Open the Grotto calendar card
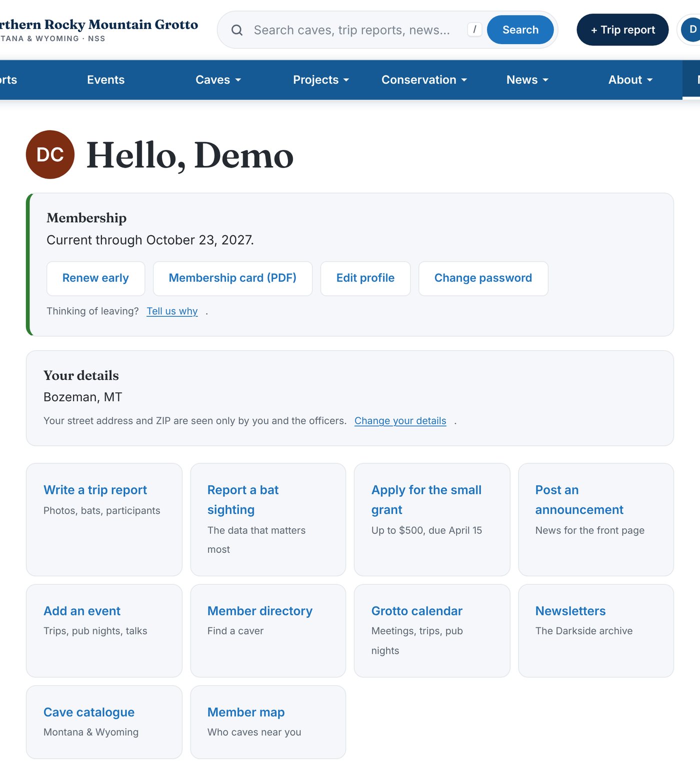 click(x=432, y=630)
